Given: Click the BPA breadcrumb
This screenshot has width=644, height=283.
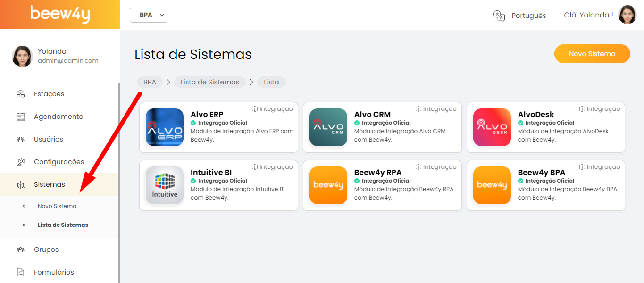Looking at the screenshot, I should tap(150, 82).
